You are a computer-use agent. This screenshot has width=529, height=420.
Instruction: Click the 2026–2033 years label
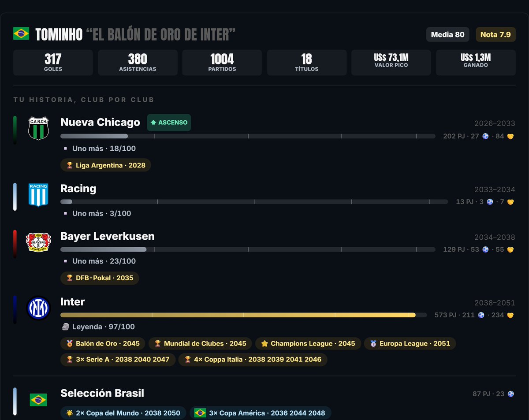[x=495, y=123]
